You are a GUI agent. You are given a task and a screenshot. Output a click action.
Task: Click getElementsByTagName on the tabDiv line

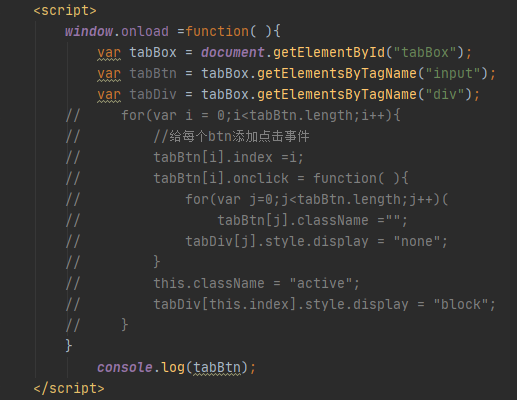(337, 94)
